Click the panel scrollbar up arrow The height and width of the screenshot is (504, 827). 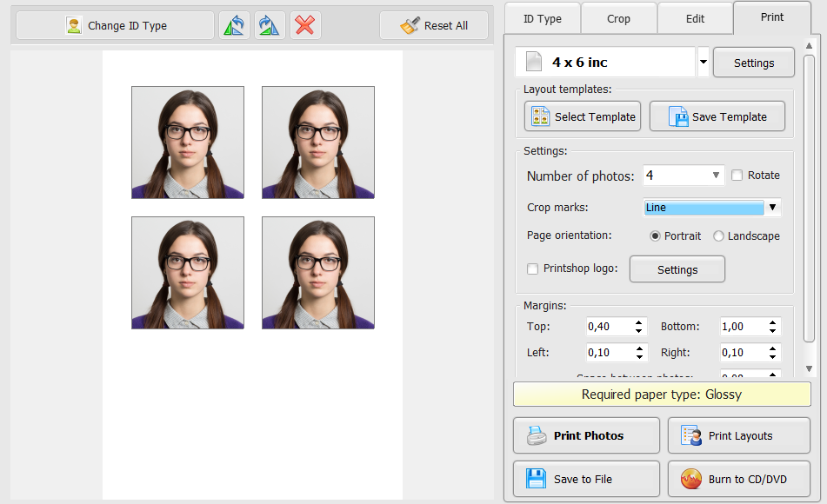click(809, 46)
